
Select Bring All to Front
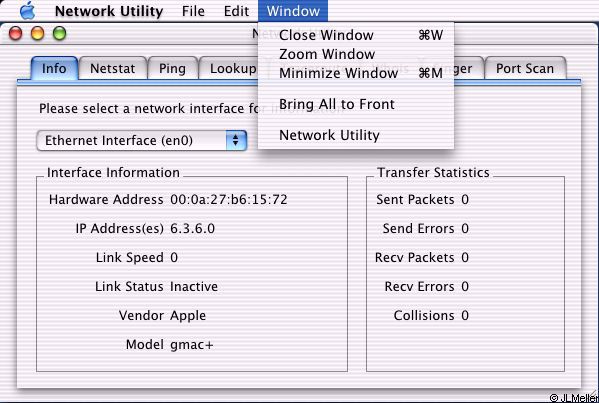(356, 104)
